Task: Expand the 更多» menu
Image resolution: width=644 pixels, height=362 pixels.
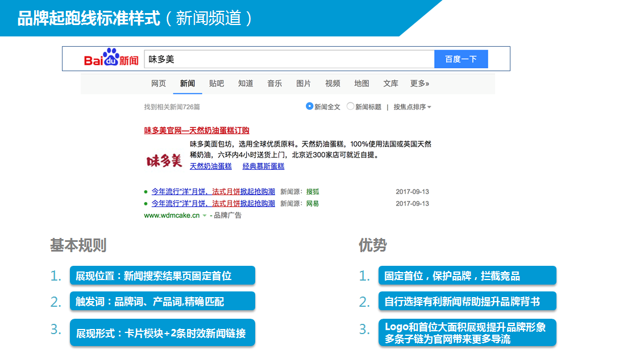Action: 419,84
